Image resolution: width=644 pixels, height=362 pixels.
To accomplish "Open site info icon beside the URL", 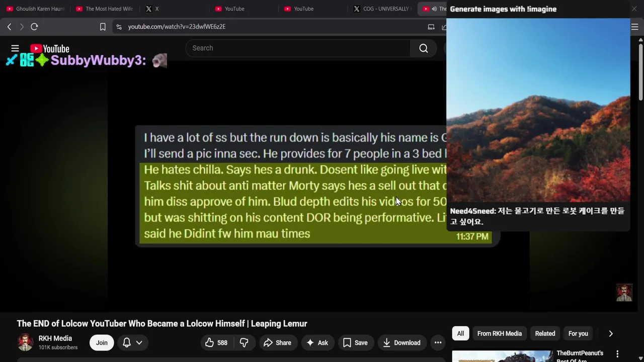I will (x=119, y=27).
